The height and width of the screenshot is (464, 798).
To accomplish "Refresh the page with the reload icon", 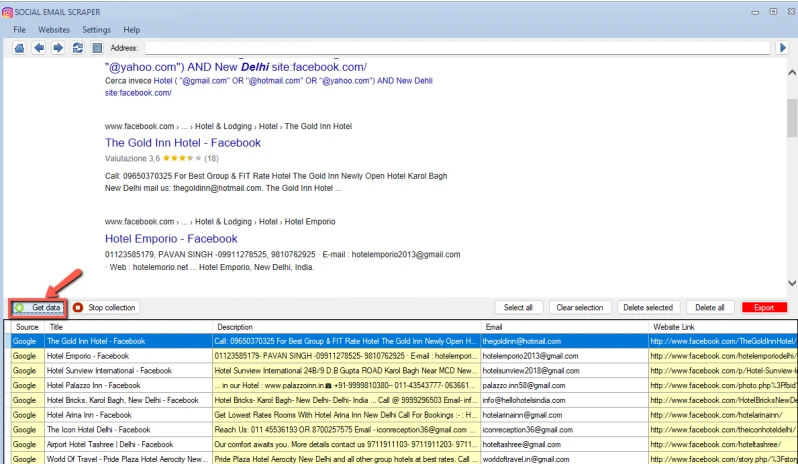I will coord(77,47).
